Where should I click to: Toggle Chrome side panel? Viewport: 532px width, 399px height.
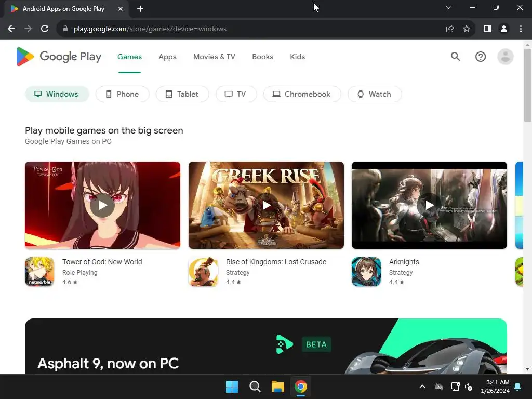pyautogui.click(x=487, y=29)
